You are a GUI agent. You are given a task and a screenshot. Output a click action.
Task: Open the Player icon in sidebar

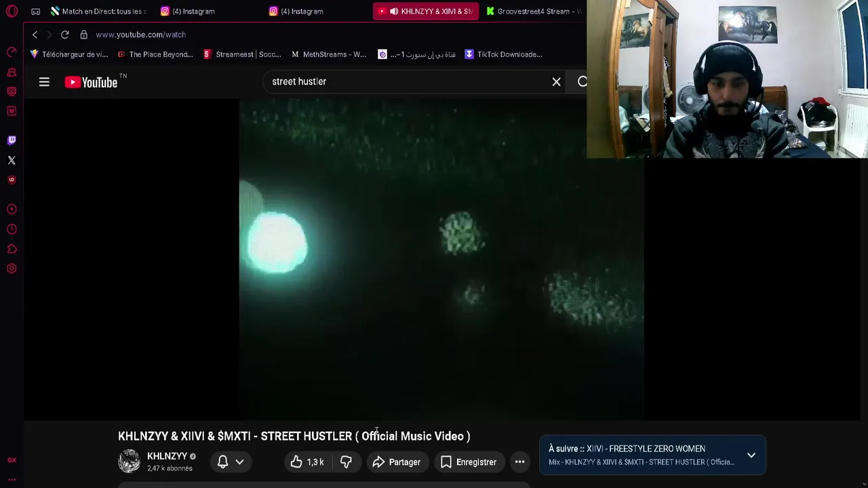[x=12, y=209]
